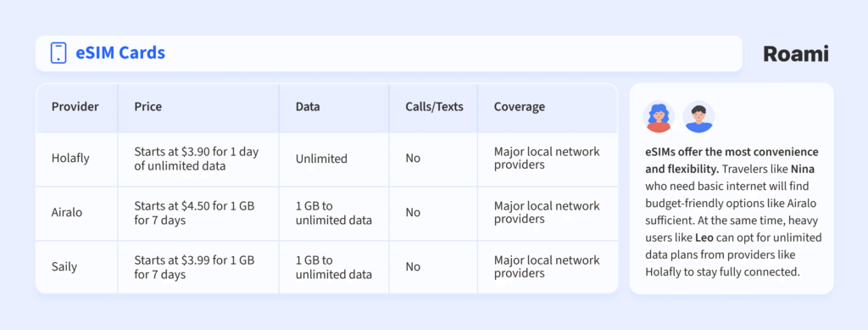This screenshot has height=330, width=868.
Task: Click the name Leo in the sidebar
Action: coord(704,238)
